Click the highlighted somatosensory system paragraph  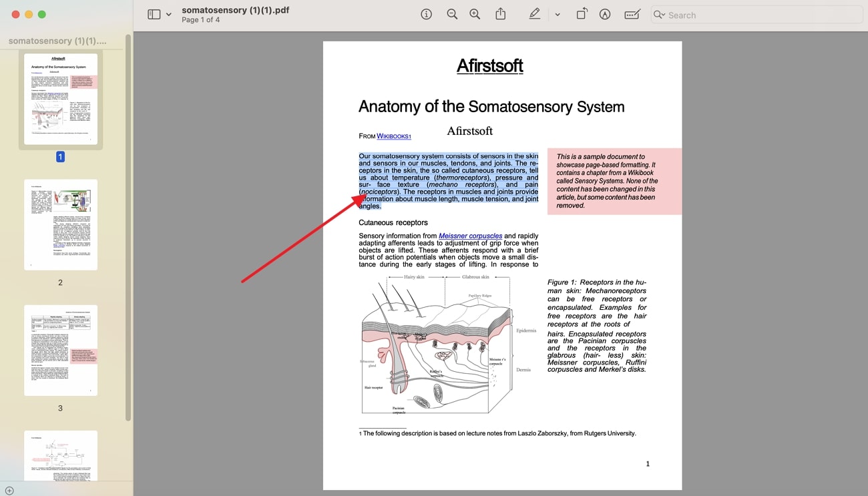[x=448, y=181]
